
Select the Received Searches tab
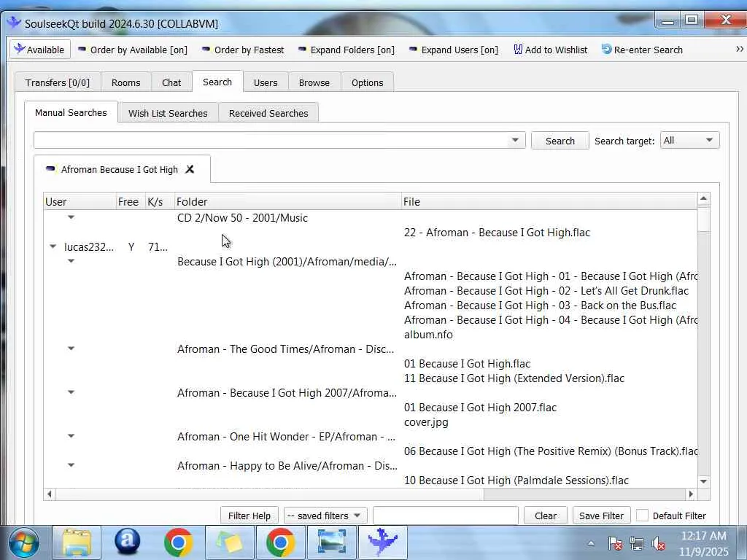point(268,113)
